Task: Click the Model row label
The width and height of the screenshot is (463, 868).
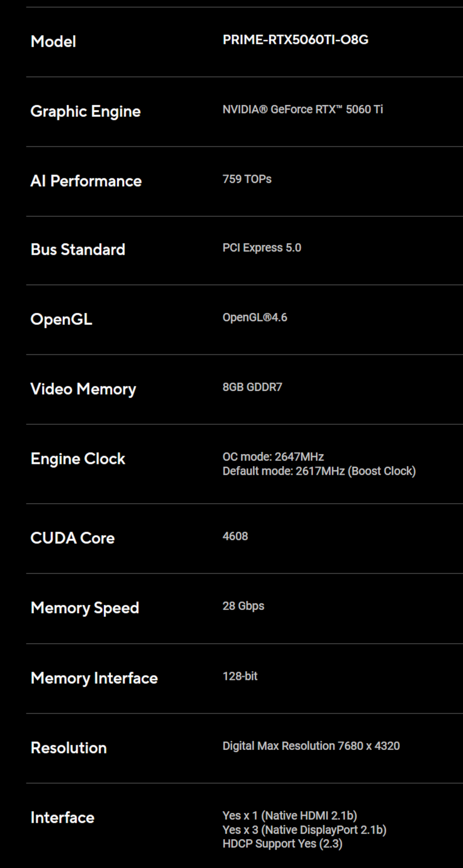Action: pos(53,41)
